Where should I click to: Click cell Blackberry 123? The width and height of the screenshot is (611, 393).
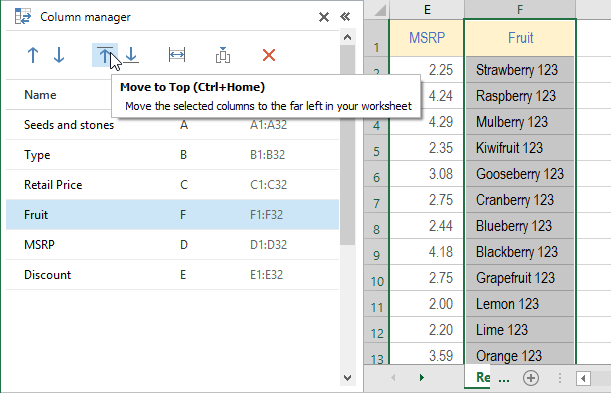pos(520,252)
